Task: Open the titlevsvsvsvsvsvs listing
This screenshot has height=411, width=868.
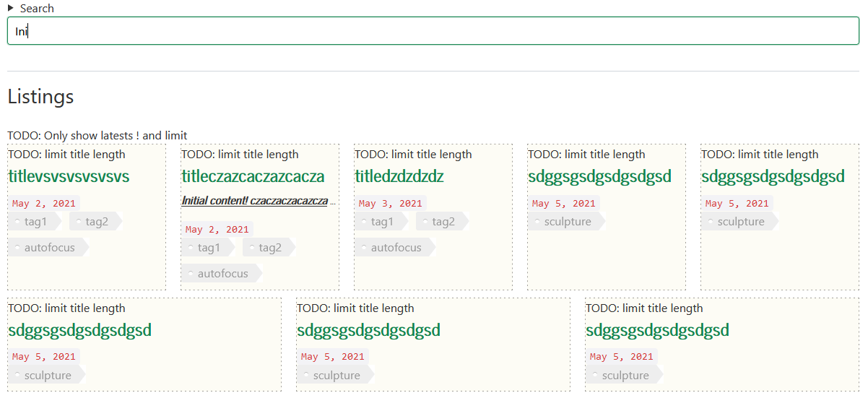Action: [x=69, y=176]
